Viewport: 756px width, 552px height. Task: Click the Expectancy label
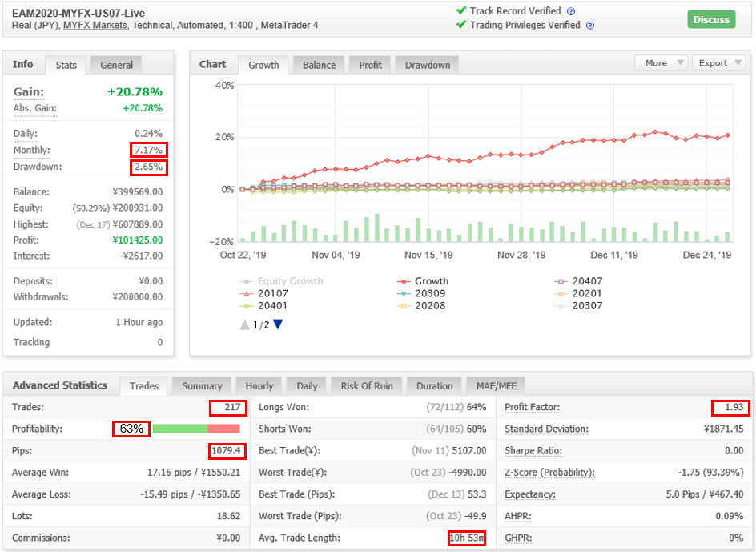point(530,494)
